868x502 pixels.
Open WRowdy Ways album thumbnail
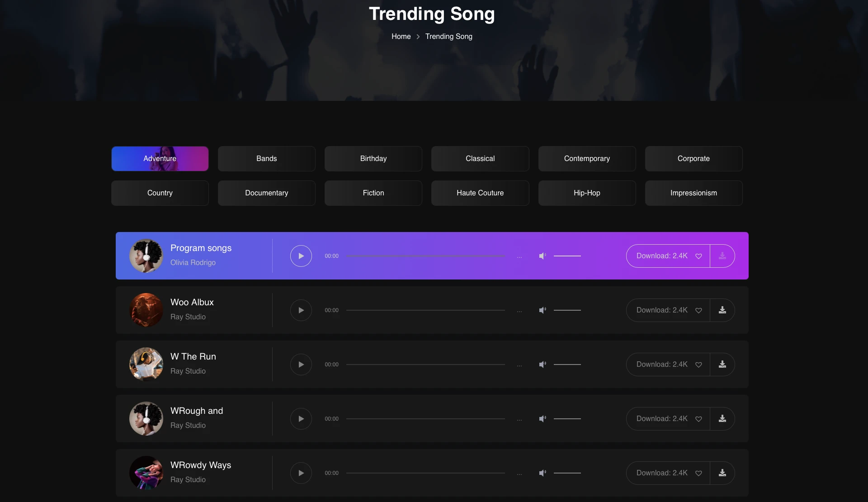coord(146,473)
